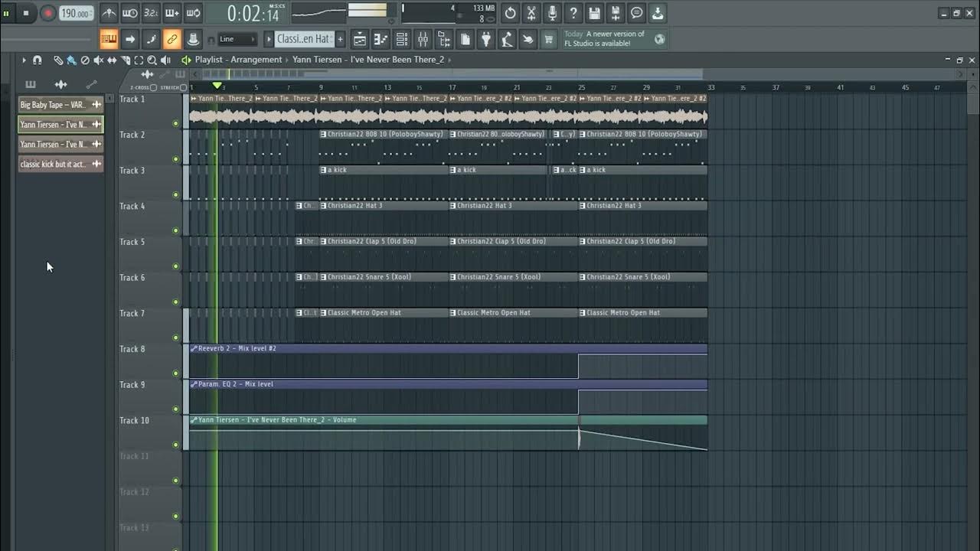980x551 pixels.
Task: Show audio clips tab waveform icon in picker
Action: (60, 84)
